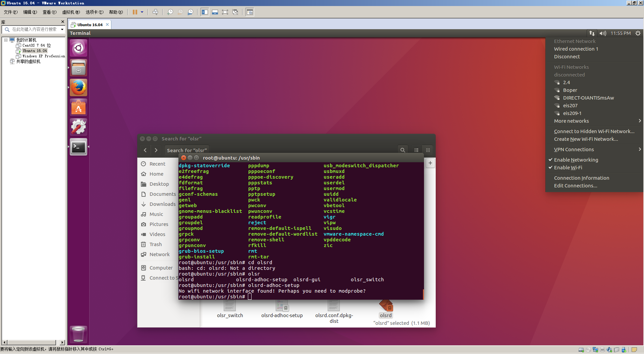Open the session gear menu in panel
The width and height of the screenshot is (644, 354).
click(638, 33)
